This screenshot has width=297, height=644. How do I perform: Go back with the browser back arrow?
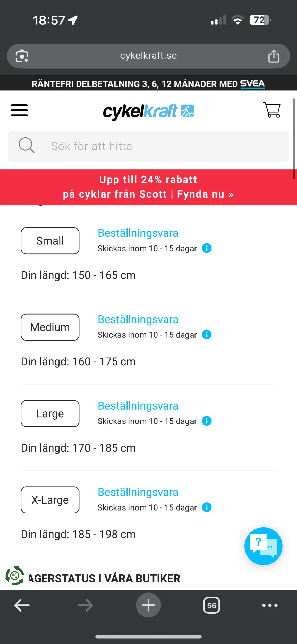pyautogui.click(x=22, y=605)
